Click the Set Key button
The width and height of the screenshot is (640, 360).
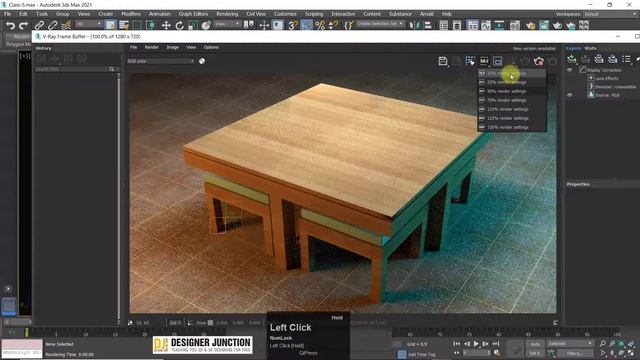[535, 353]
